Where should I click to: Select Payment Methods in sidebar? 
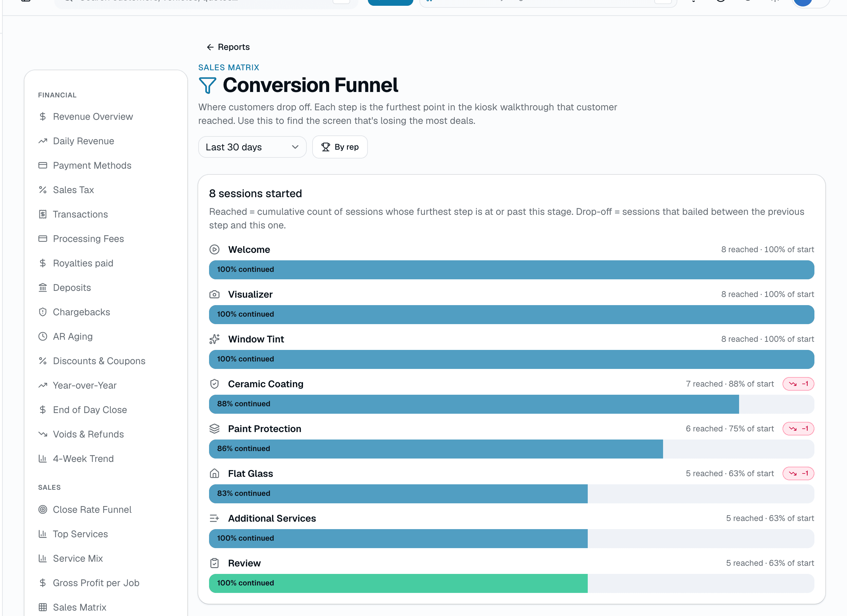tap(92, 166)
